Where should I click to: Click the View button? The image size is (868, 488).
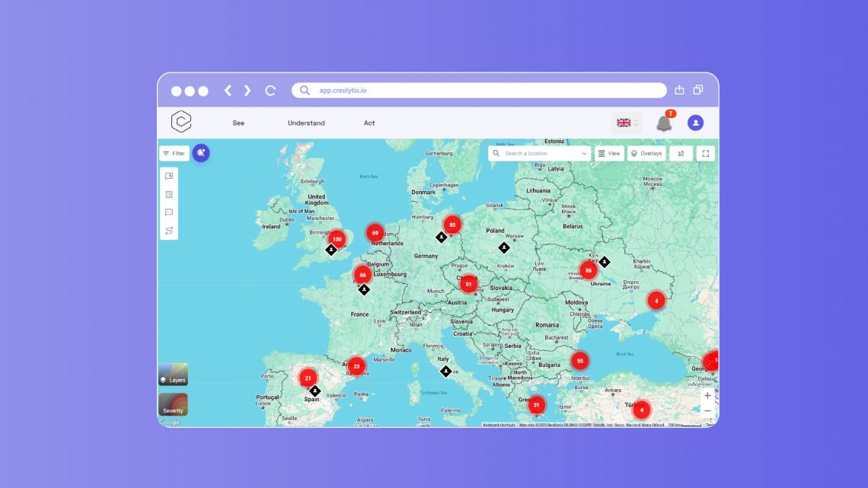click(608, 153)
